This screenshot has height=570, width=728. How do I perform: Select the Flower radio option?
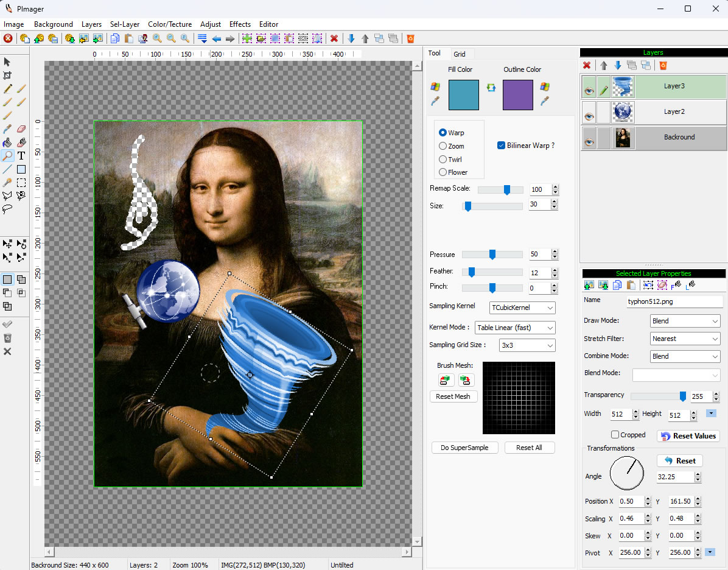pyautogui.click(x=443, y=172)
